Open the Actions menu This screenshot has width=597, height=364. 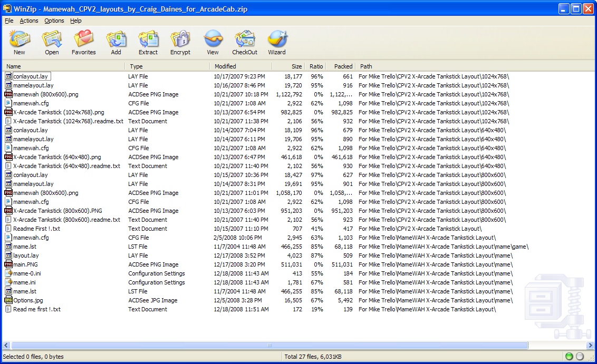(29, 21)
